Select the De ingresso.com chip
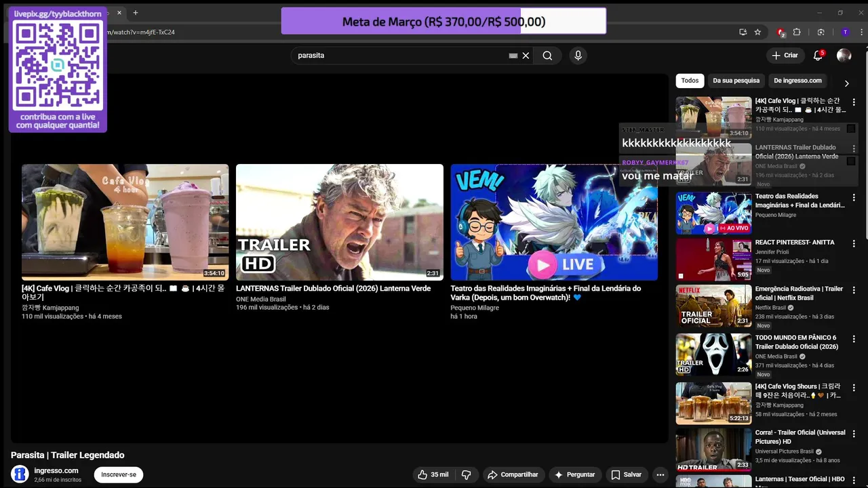 pyautogui.click(x=797, y=81)
